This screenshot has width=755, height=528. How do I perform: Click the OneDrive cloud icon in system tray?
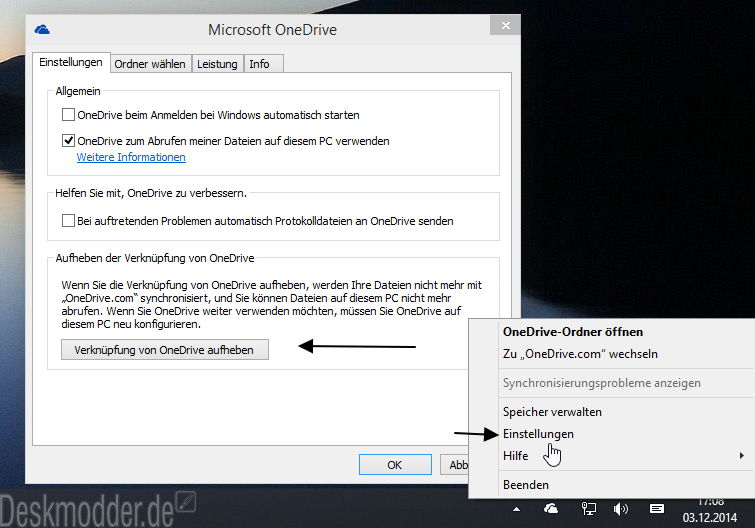coord(551,510)
